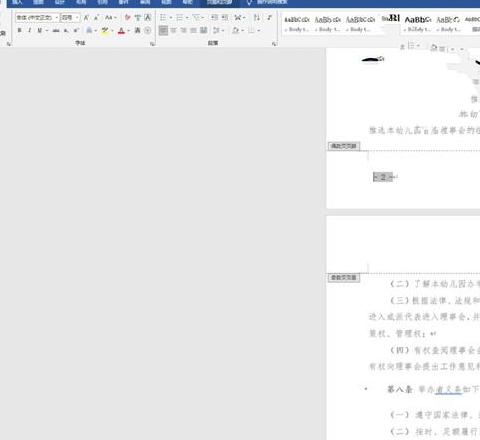Screen dimensions: 480x440
Task: Toggle Underline formatting
Action: click(40, 31)
